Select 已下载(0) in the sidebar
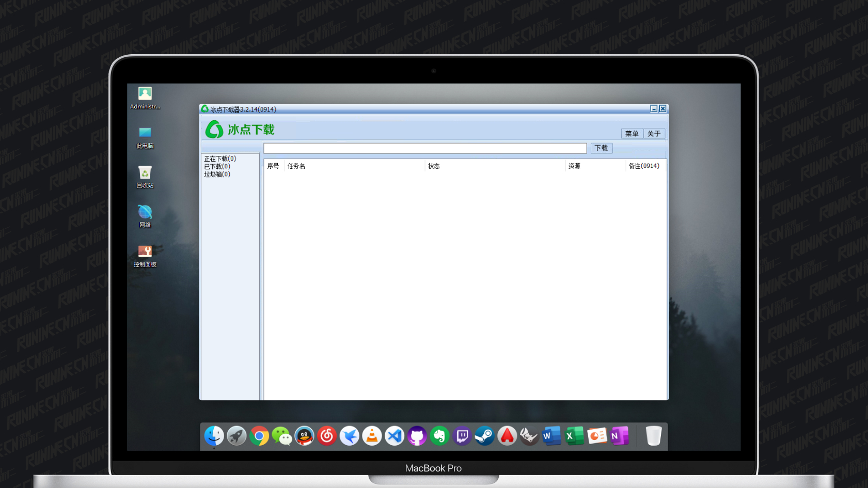868x488 pixels. point(217,166)
